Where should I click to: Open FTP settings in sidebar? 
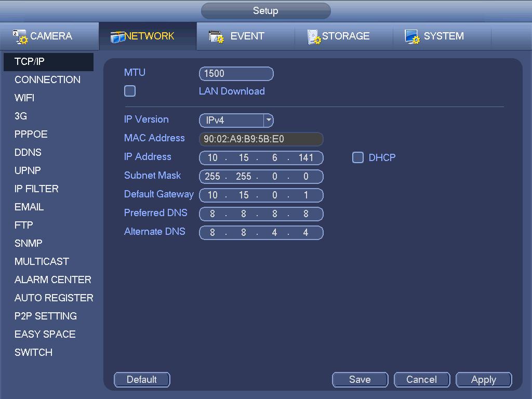coord(24,225)
